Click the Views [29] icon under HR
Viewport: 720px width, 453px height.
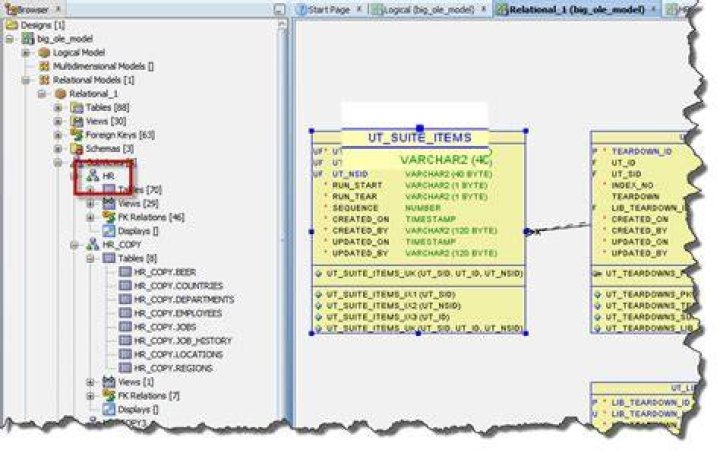(109, 203)
